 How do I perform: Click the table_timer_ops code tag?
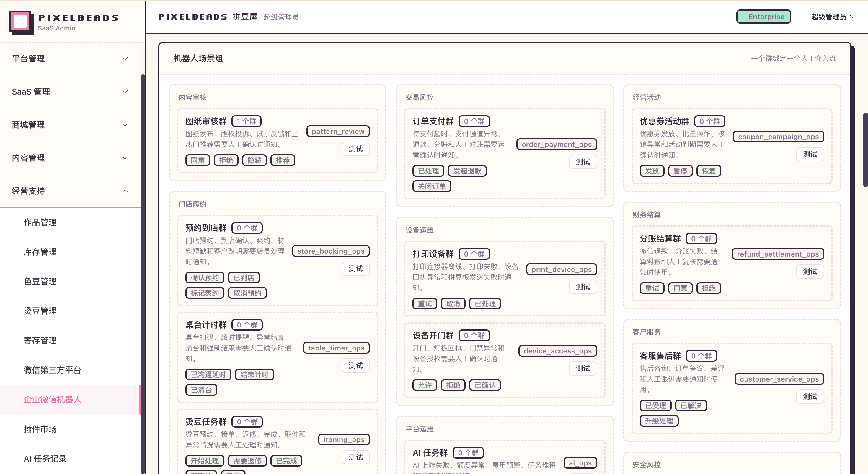click(x=336, y=348)
